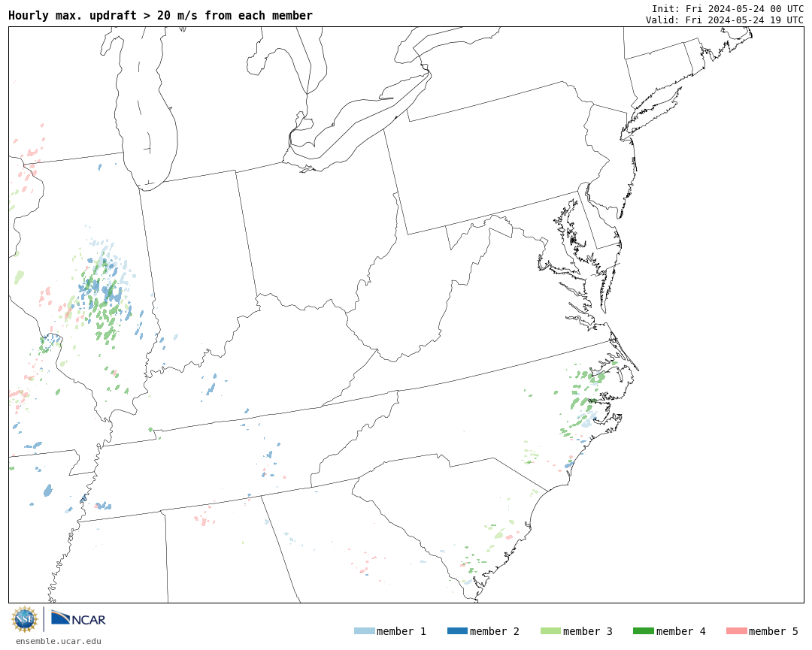Image resolution: width=812 pixels, height=650 pixels.
Task: Click the member 1 light blue swatch
Action: pos(364,631)
